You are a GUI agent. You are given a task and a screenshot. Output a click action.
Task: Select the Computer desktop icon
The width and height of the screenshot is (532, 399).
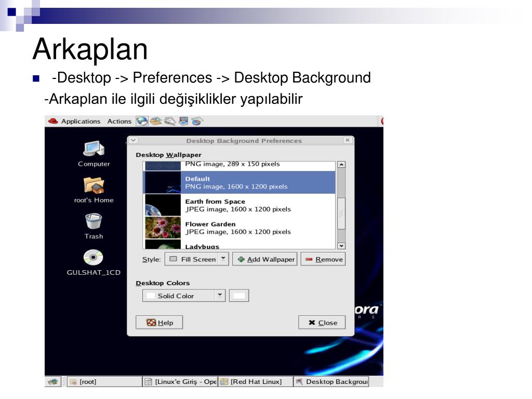pos(94,154)
